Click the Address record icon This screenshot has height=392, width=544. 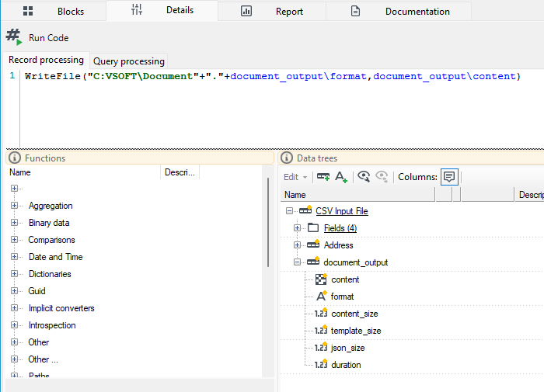[x=313, y=244]
